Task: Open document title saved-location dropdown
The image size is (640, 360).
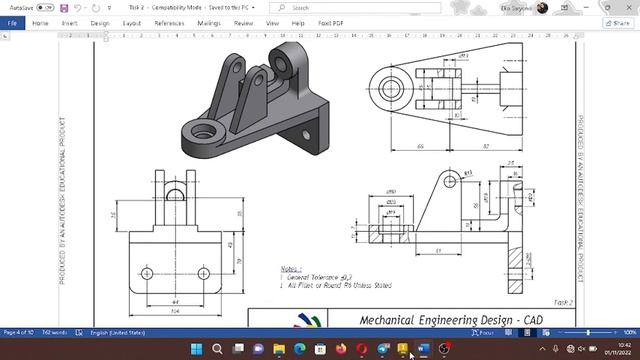Action: (253, 8)
